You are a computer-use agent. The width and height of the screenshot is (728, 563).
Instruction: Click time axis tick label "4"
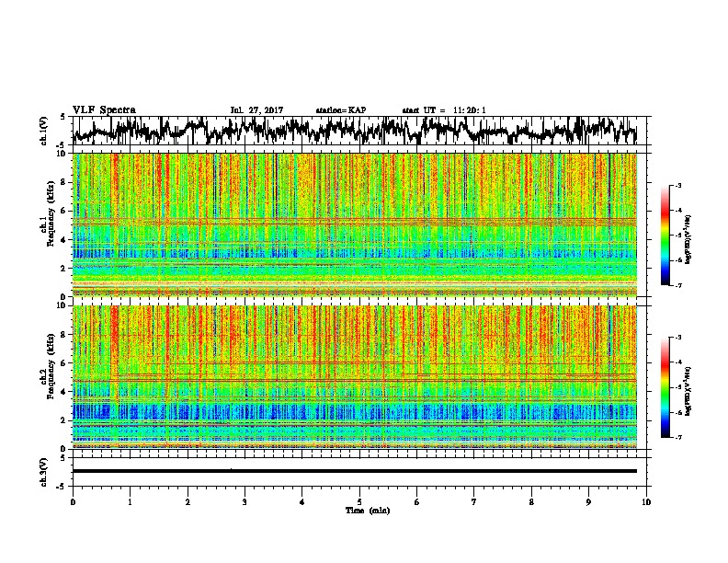[302, 502]
